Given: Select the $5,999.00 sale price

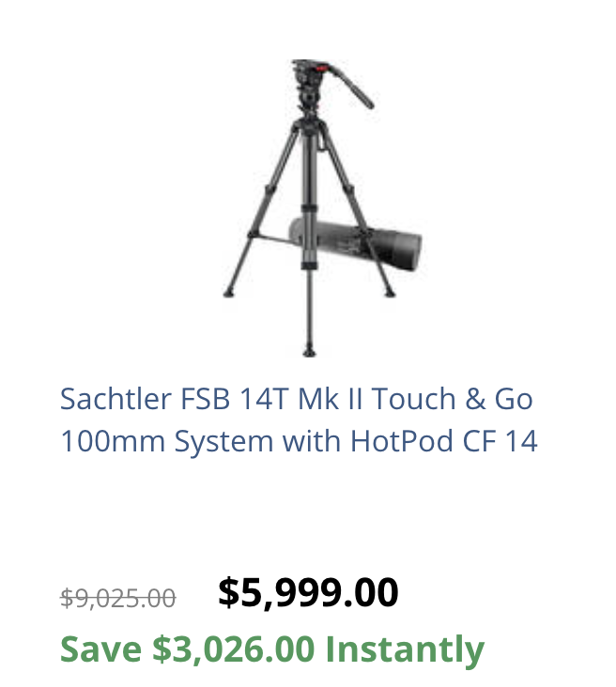Looking at the screenshot, I should tap(308, 592).
